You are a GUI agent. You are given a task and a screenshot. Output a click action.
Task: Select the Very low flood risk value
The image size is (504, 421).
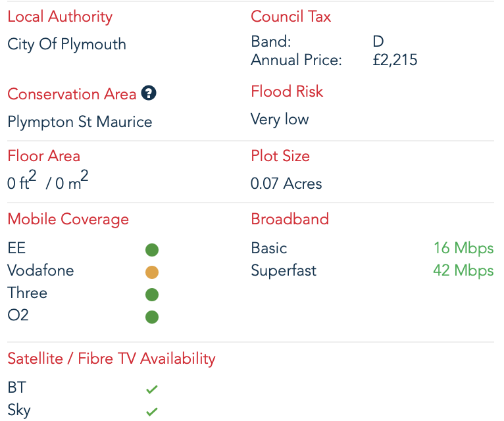pos(280,120)
